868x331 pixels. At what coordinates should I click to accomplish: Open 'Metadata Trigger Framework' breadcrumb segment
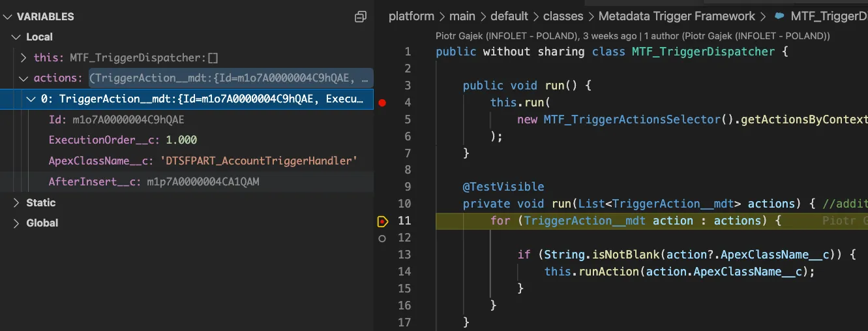677,16
